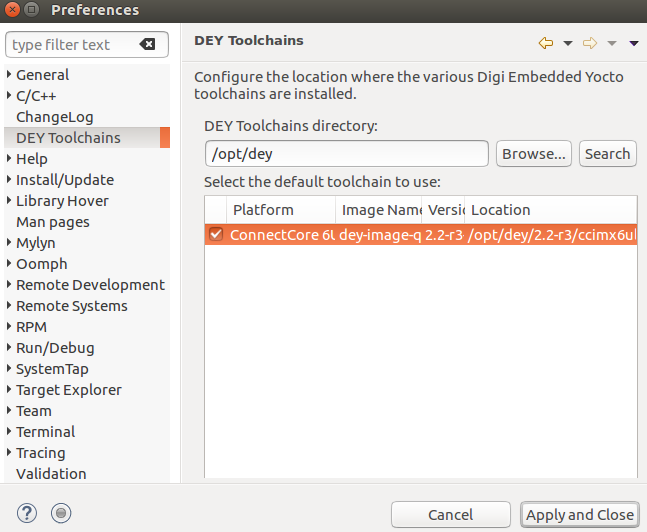Expand the C/C++ tree node
The width and height of the screenshot is (647, 532).
click(x=9, y=95)
